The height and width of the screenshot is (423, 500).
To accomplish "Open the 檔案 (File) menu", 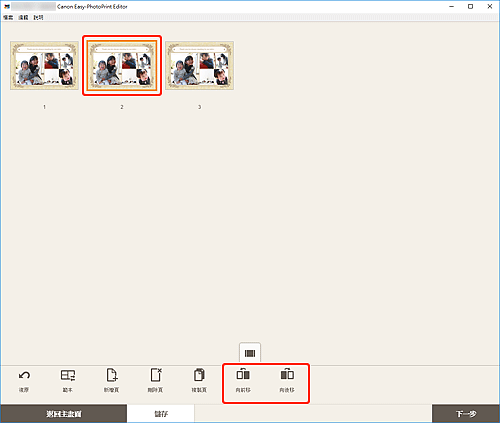I will pos(8,17).
